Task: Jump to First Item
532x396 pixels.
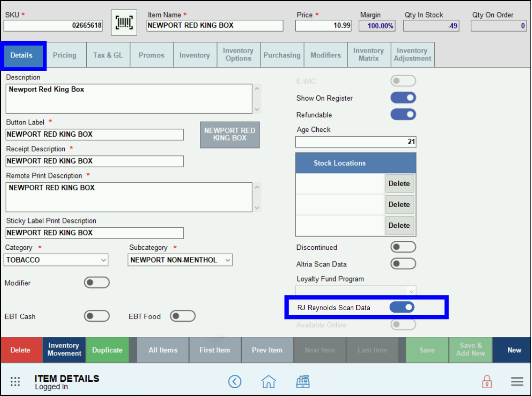Action: click(x=215, y=350)
